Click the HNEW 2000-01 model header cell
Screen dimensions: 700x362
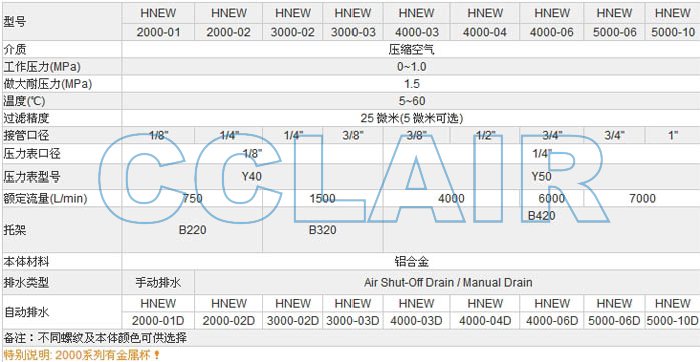coord(158,23)
